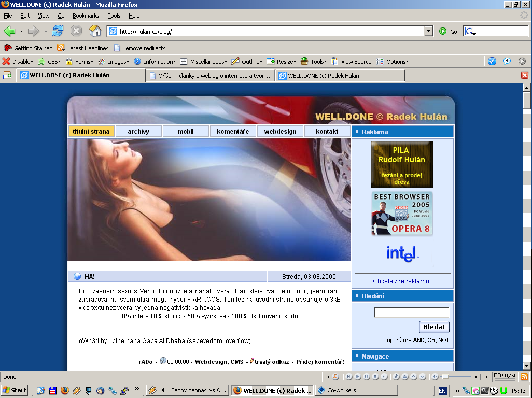Open the Bookmarks menu
The height and width of the screenshot is (398, 532).
[86, 16]
